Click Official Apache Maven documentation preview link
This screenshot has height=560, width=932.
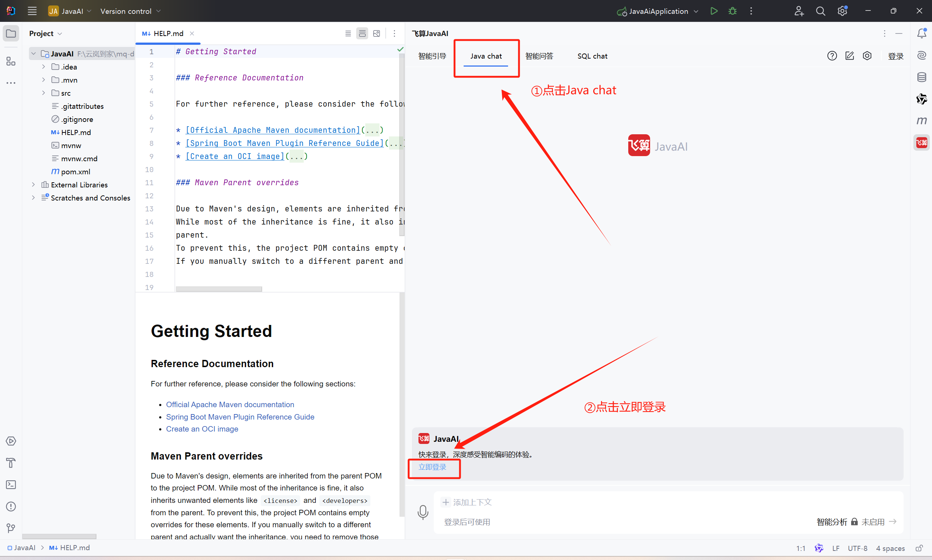coord(229,405)
